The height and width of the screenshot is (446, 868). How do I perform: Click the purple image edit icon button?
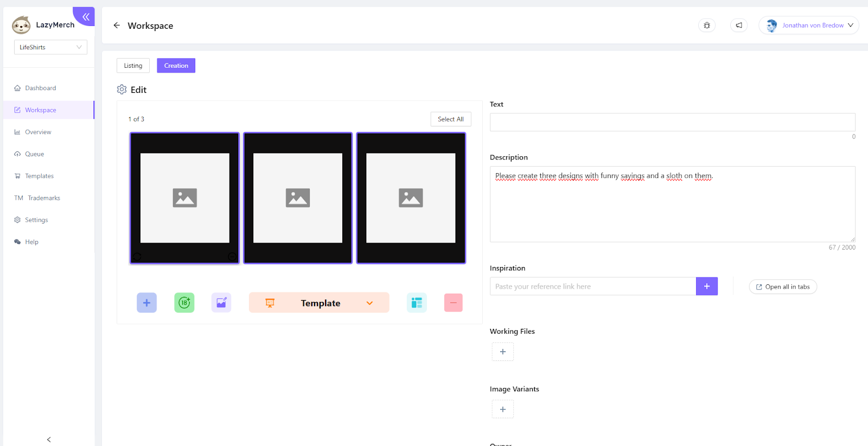221,303
